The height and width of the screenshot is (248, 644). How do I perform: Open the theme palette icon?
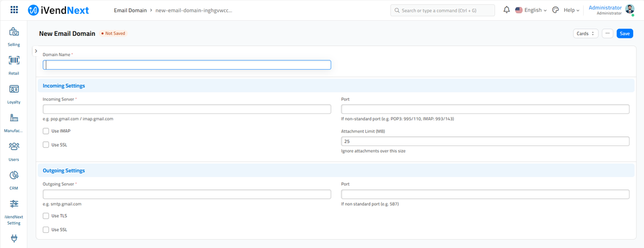555,10
